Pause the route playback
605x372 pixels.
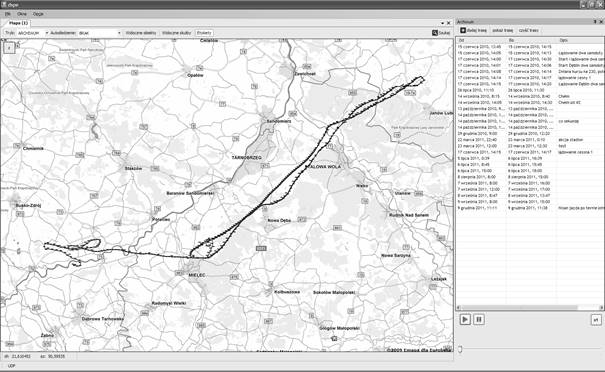point(479,320)
